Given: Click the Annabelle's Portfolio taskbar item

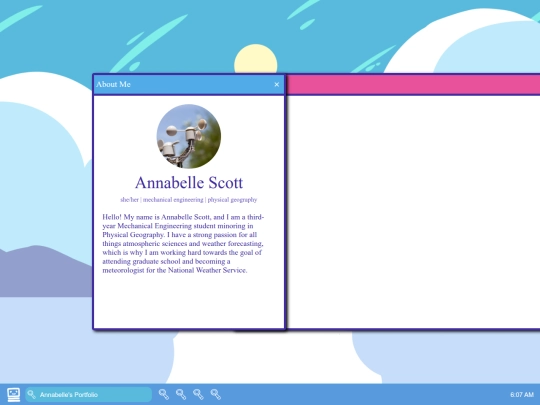Looking at the screenshot, I should point(89,394).
